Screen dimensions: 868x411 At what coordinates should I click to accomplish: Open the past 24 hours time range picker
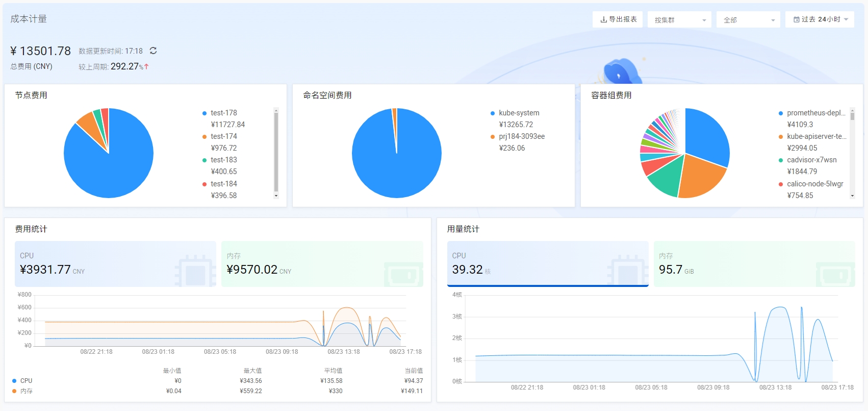click(820, 19)
